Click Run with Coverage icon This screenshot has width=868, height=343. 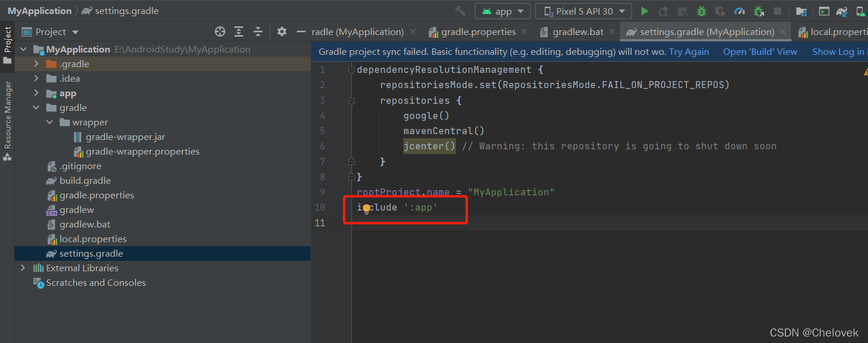coord(720,11)
